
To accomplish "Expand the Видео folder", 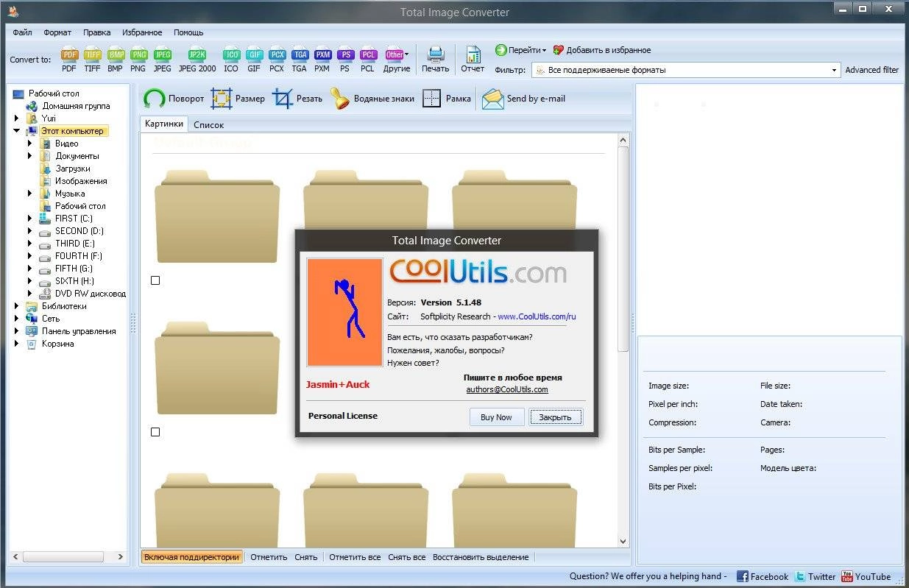I will [30, 144].
